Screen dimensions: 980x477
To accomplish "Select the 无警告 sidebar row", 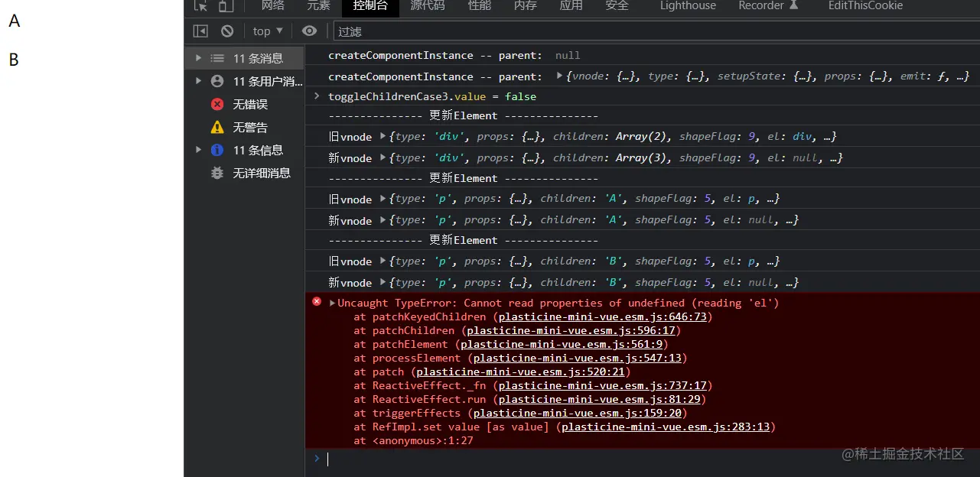I will tap(244, 127).
